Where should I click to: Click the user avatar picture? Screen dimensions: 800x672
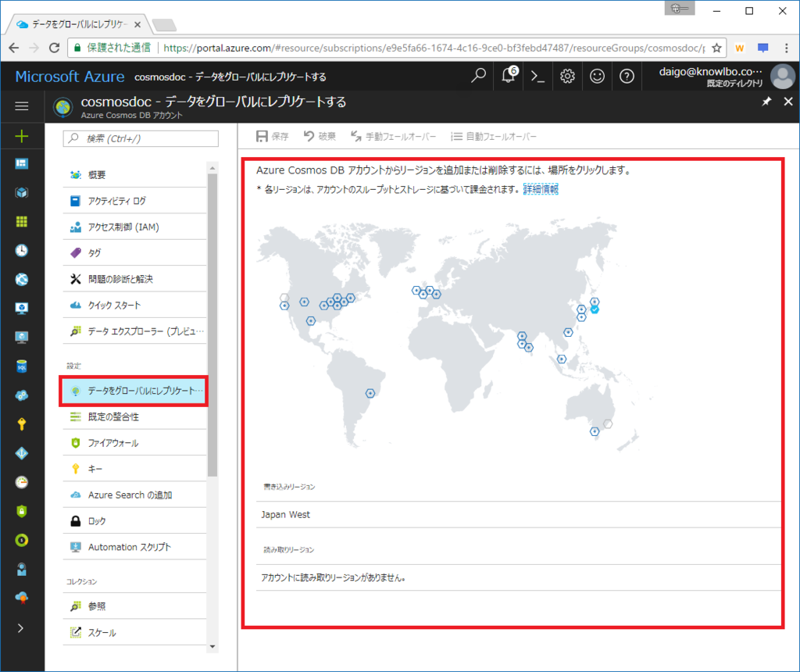(783, 76)
